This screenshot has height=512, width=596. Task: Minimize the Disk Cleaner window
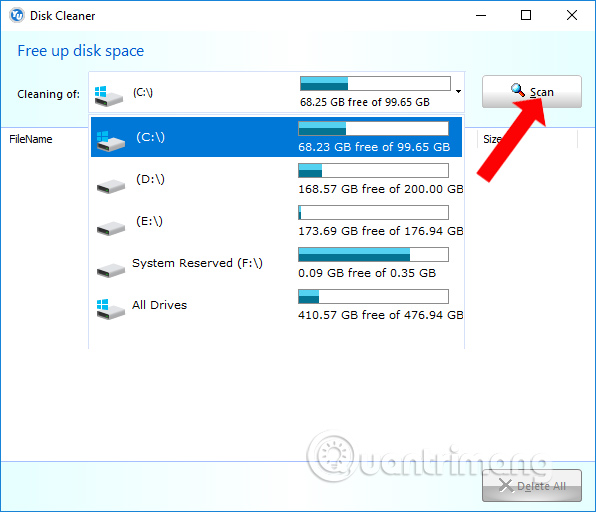[x=481, y=16]
